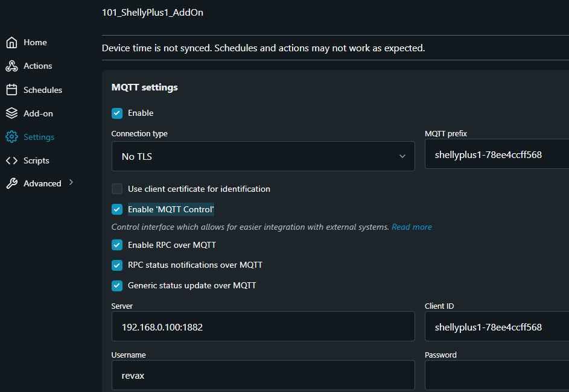Open Scripts via code brackets icon
569x392 pixels.
11,160
